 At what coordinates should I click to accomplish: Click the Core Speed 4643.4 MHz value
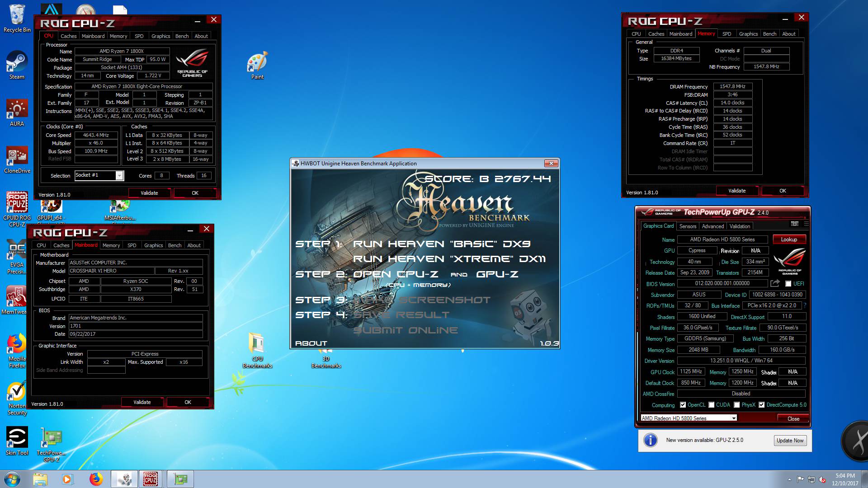[x=96, y=135]
